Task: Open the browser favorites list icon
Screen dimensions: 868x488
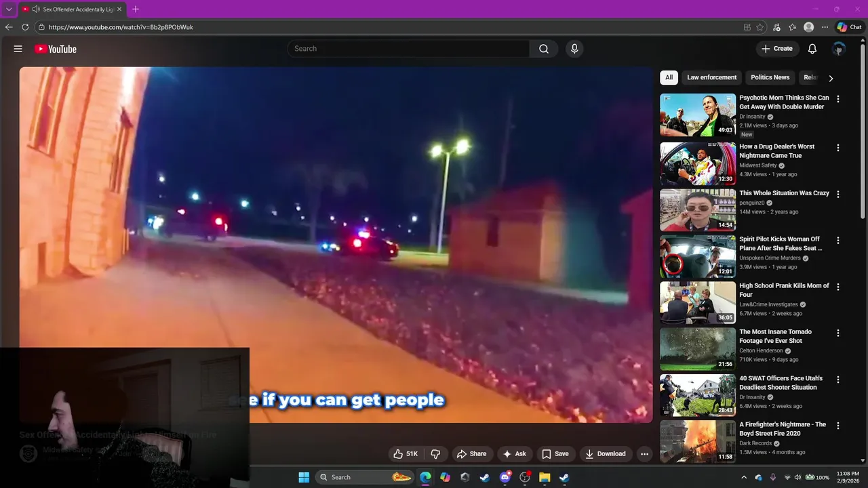Action: pyautogui.click(x=793, y=27)
